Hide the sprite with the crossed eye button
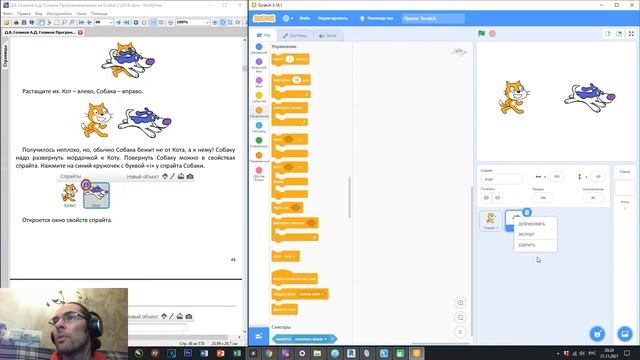This screenshot has height=360, width=640. click(497, 198)
